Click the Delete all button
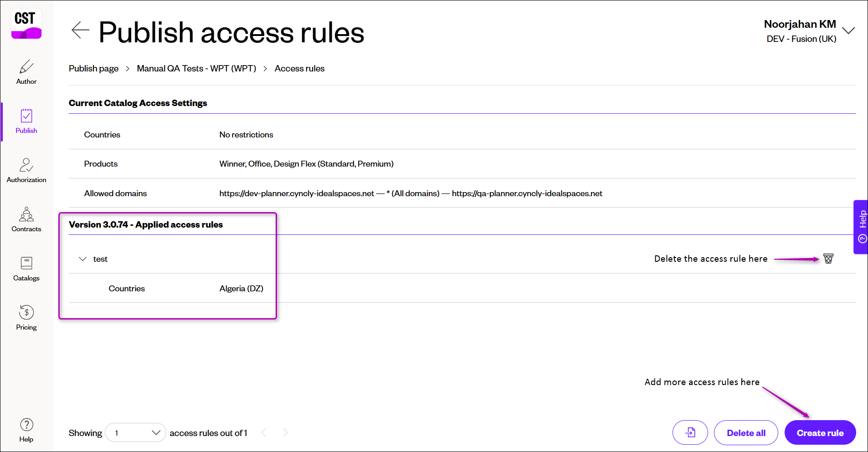Image resolution: width=868 pixels, height=452 pixels. point(746,432)
